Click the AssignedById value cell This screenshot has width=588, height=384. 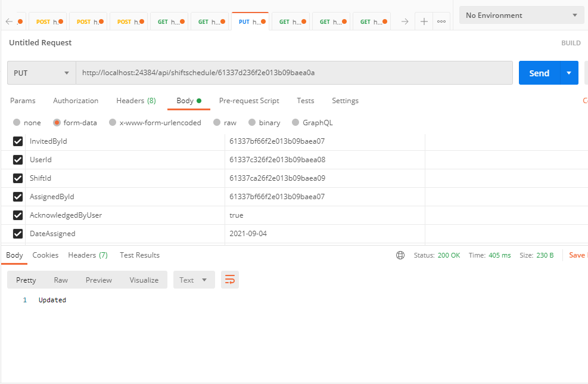(x=325, y=196)
